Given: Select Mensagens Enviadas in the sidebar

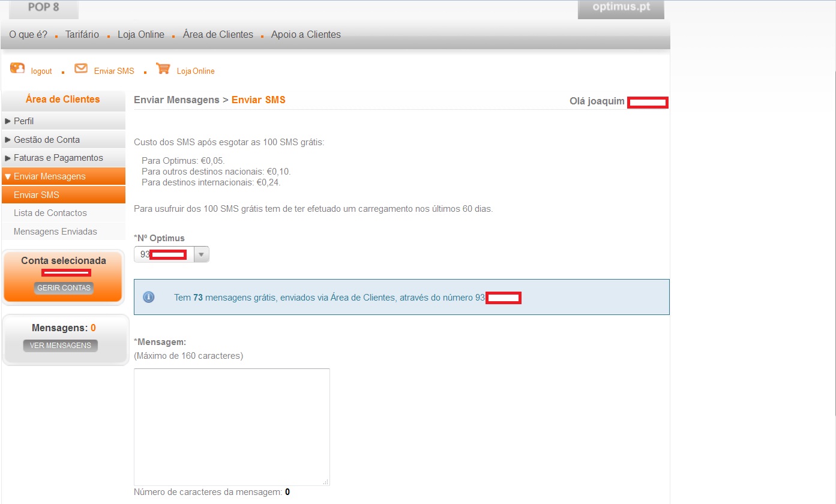Looking at the screenshot, I should pos(64,232).
